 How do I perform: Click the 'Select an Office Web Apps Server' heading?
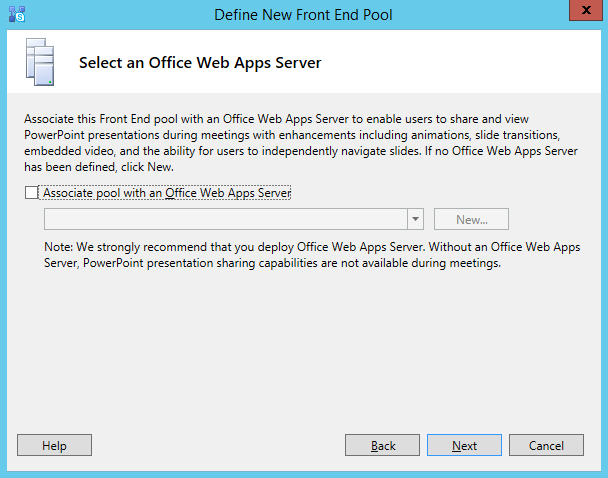pos(200,63)
